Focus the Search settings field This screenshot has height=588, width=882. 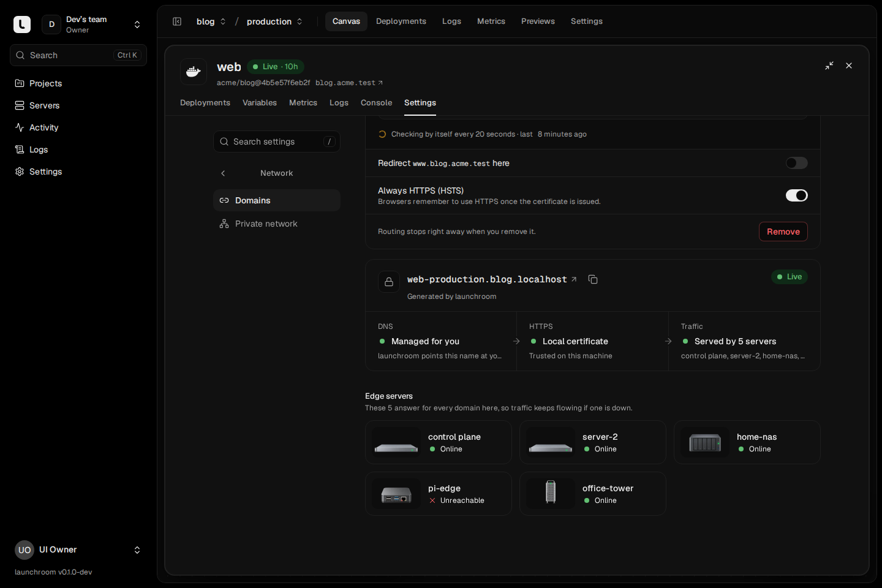click(277, 141)
